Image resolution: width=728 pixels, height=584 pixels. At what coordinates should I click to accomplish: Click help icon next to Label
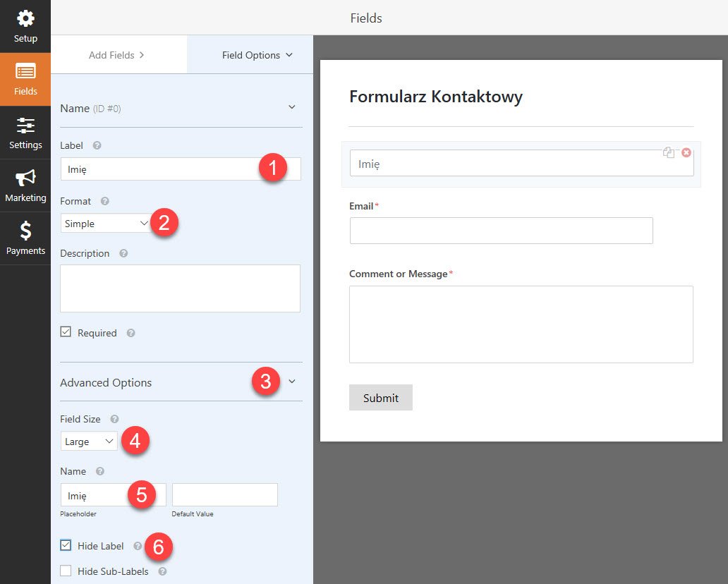point(97,145)
